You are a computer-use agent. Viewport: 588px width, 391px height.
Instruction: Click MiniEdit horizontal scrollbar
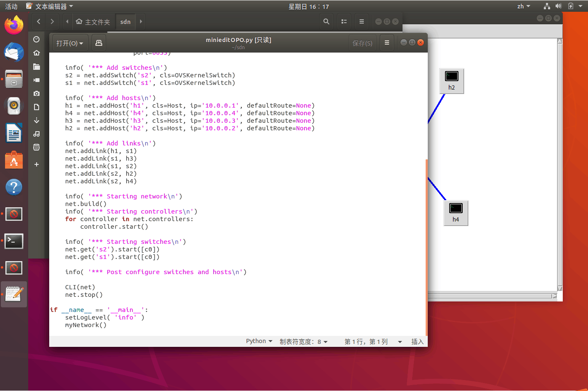(x=493, y=296)
